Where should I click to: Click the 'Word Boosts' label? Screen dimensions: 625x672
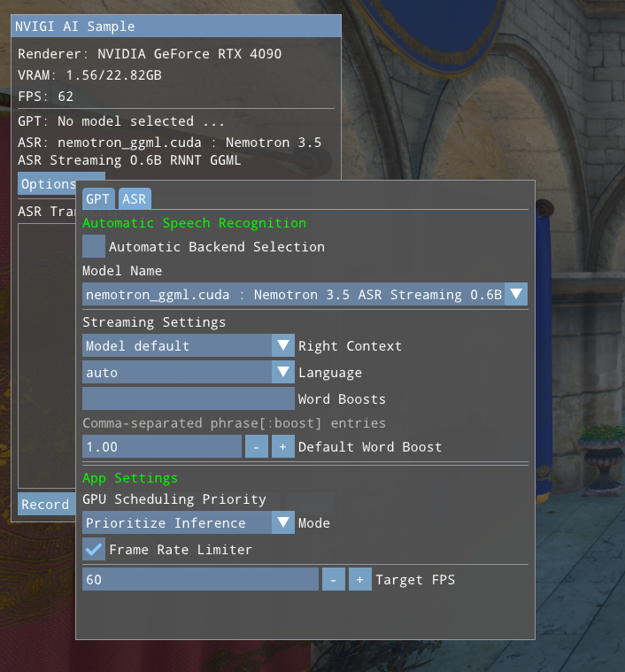pyautogui.click(x=342, y=399)
